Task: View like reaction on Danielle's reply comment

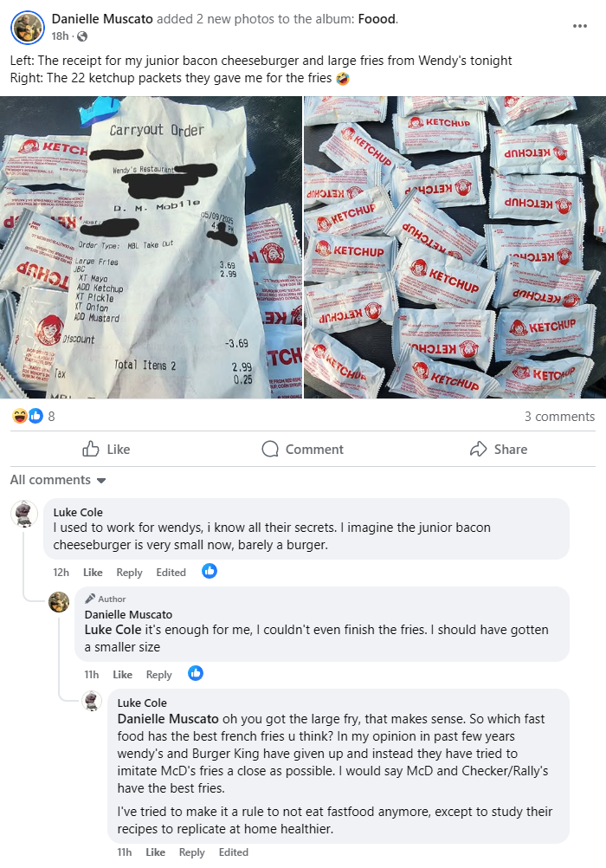Action: (x=196, y=674)
